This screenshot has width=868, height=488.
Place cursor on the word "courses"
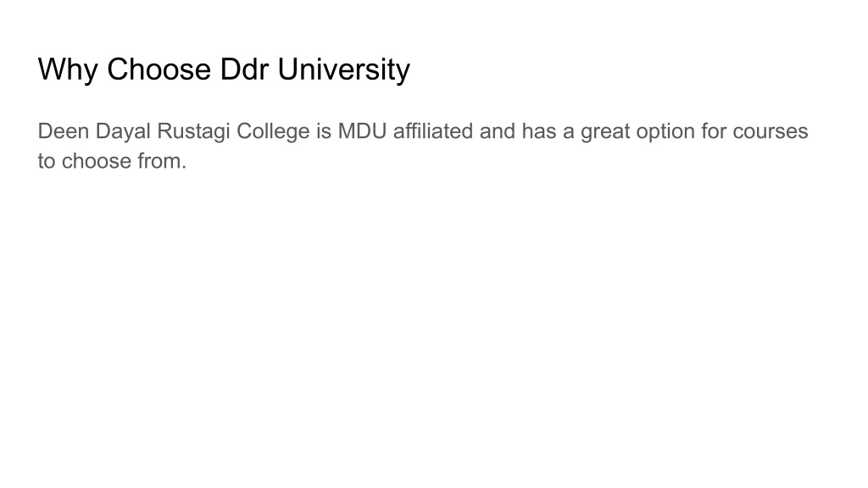[x=770, y=131]
